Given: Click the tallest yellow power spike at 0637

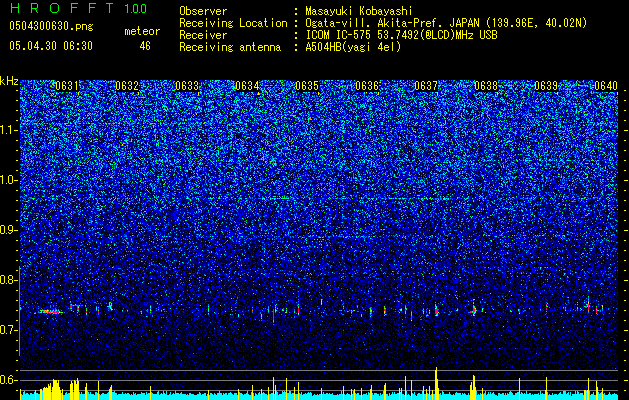Looking at the screenshot, I should click(436, 382).
